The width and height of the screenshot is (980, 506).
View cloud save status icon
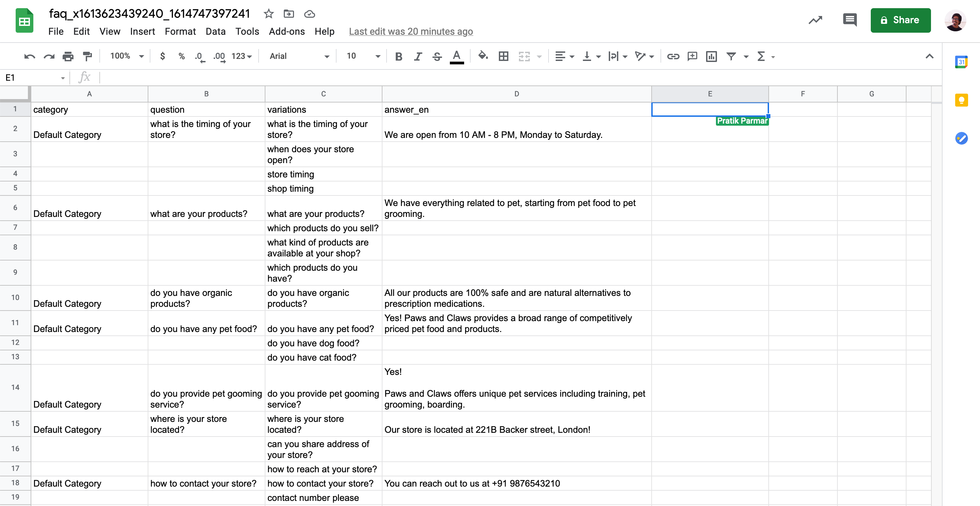coord(310,14)
